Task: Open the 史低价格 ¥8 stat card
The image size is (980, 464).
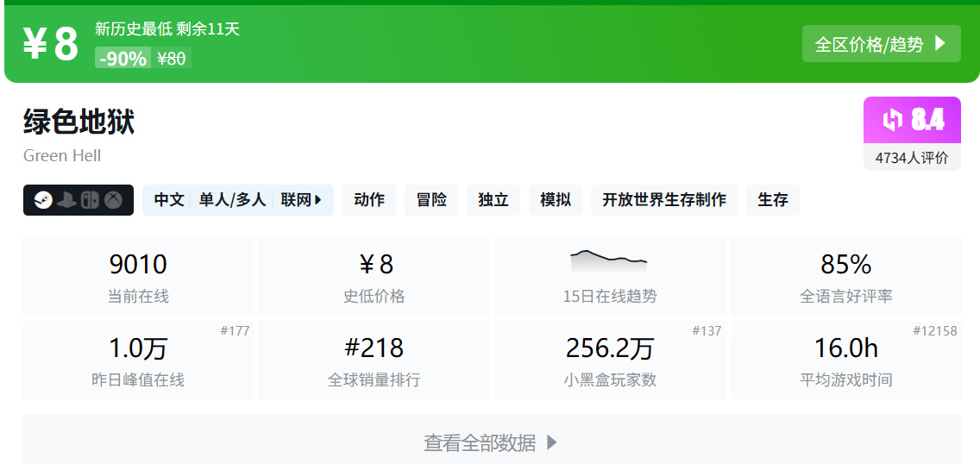Action: coord(374,277)
